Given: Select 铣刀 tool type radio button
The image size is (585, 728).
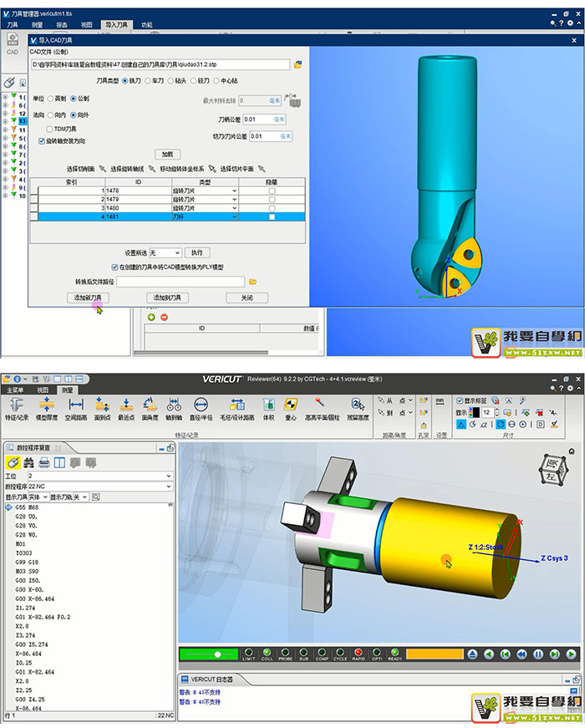Looking at the screenshot, I should coord(125,81).
